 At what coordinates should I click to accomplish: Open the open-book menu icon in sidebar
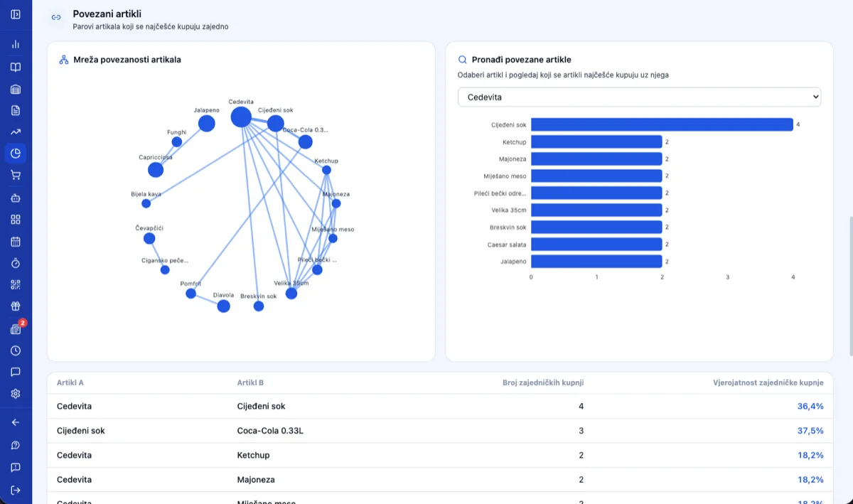[16, 67]
